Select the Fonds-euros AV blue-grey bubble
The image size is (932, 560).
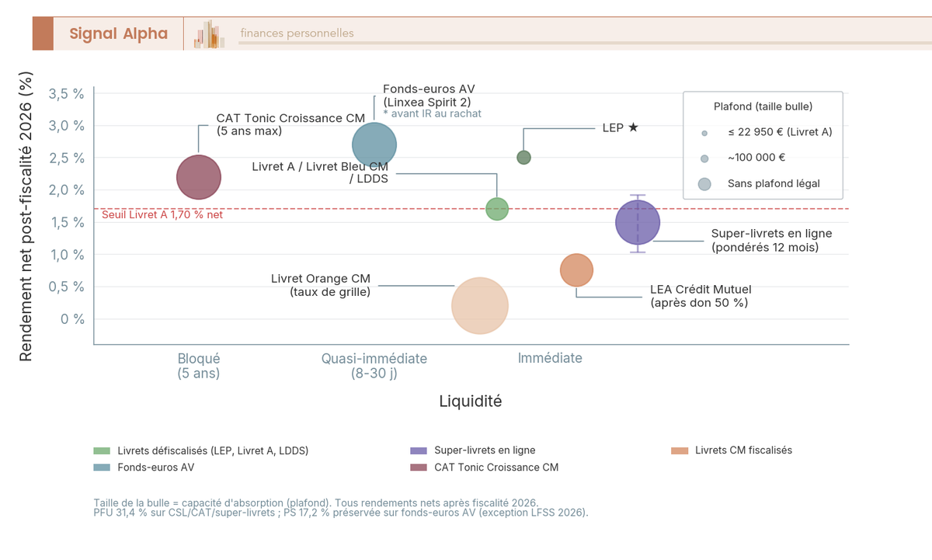point(375,144)
